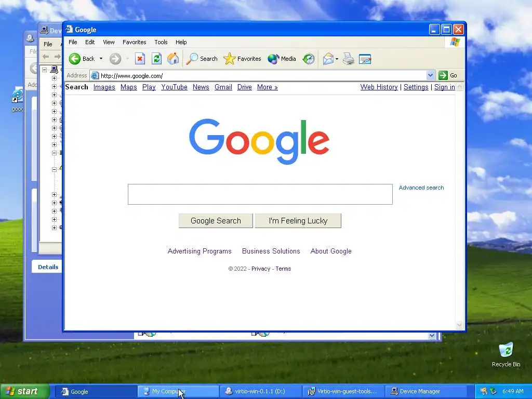Screen dimensions: 532x399
Task: Refresh the page with the green arrows icon
Action: [x=156, y=59]
